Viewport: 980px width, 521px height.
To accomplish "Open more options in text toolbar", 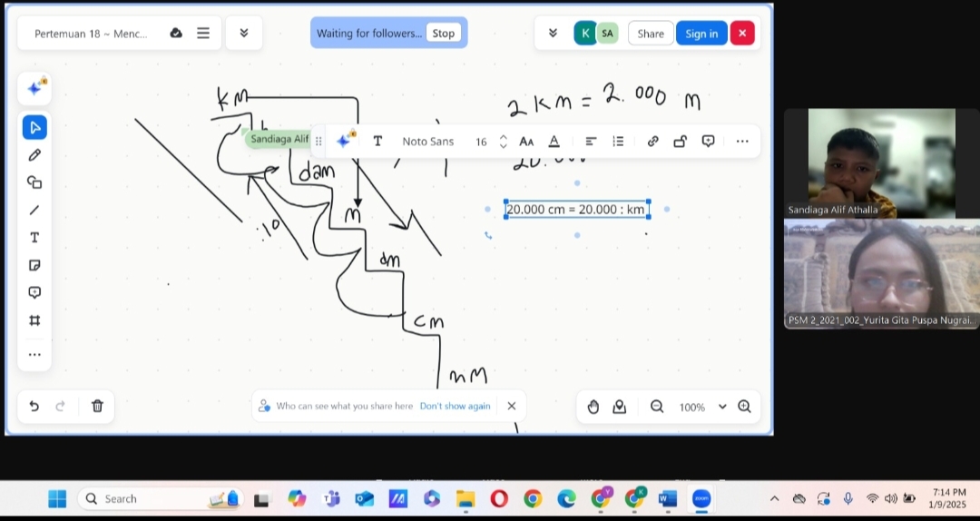I will tap(742, 142).
